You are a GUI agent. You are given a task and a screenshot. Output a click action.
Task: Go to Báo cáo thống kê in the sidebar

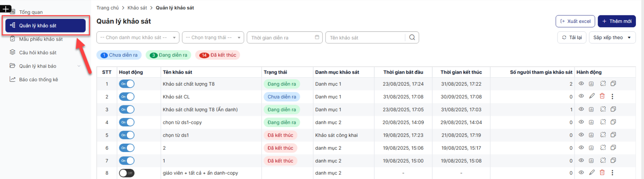[38, 80]
